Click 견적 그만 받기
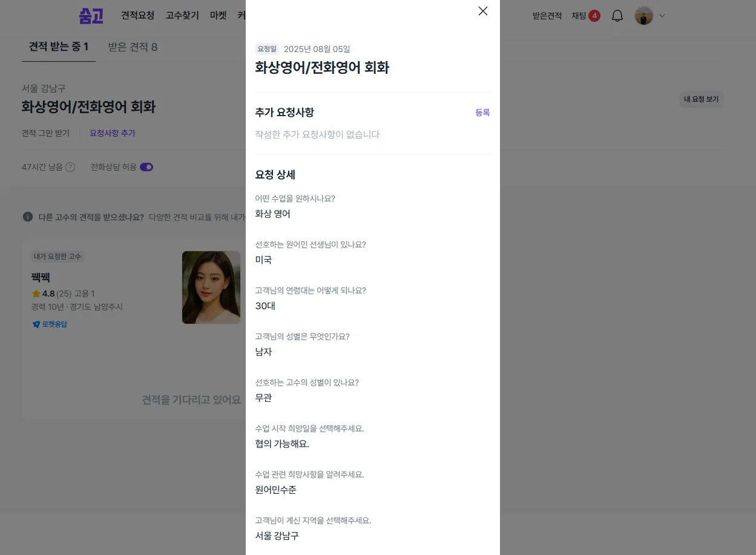 [x=45, y=133]
